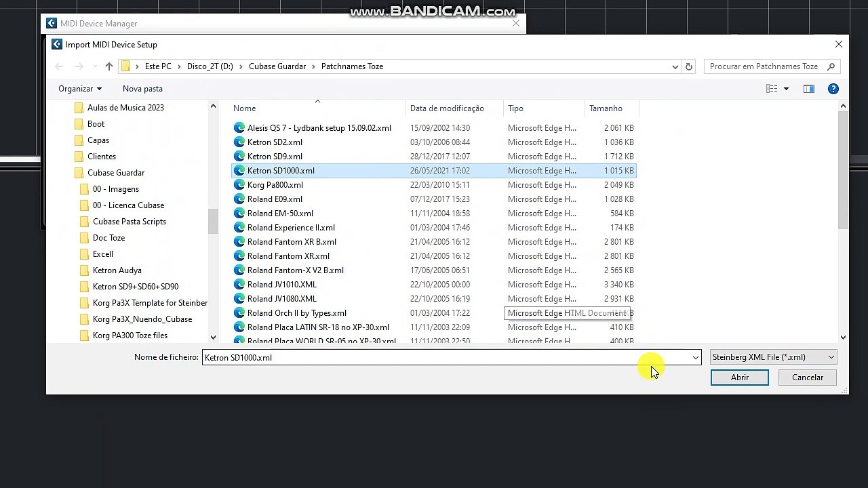Click the Back navigation arrow
Viewport: 868px width, 488px height.
[59, 66]
